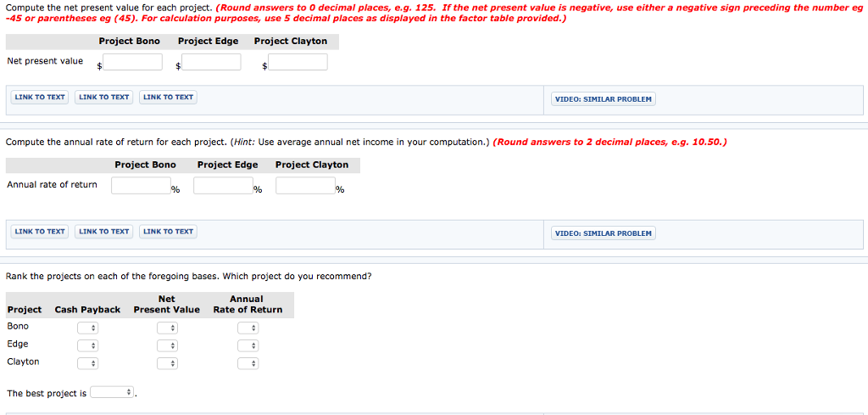
Task: Select the Net Present Value dropdown for Clayton
Action: [x=167, y=363]
